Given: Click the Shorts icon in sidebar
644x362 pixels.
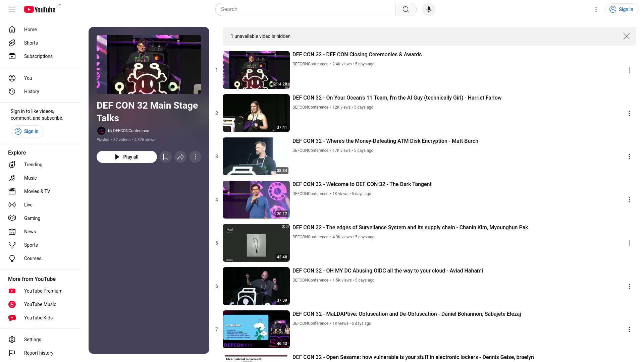Looking at the screenshot, I should point(12,43).
